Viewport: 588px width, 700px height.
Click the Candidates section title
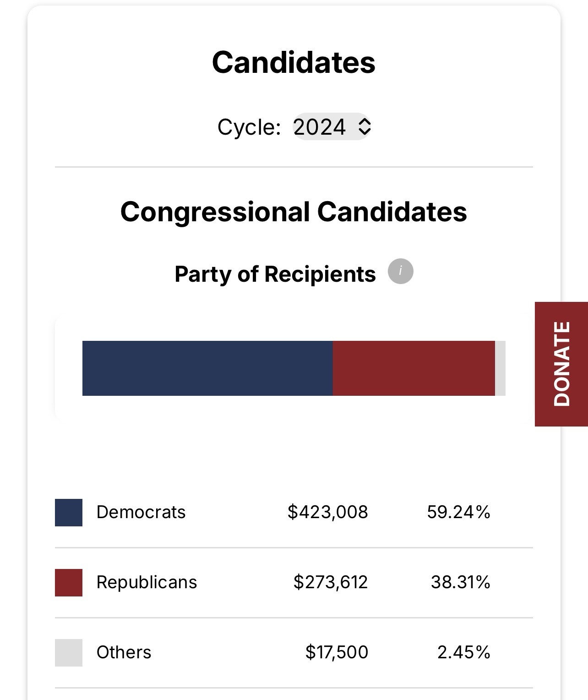pyautogui.click(x=294, y=62)
